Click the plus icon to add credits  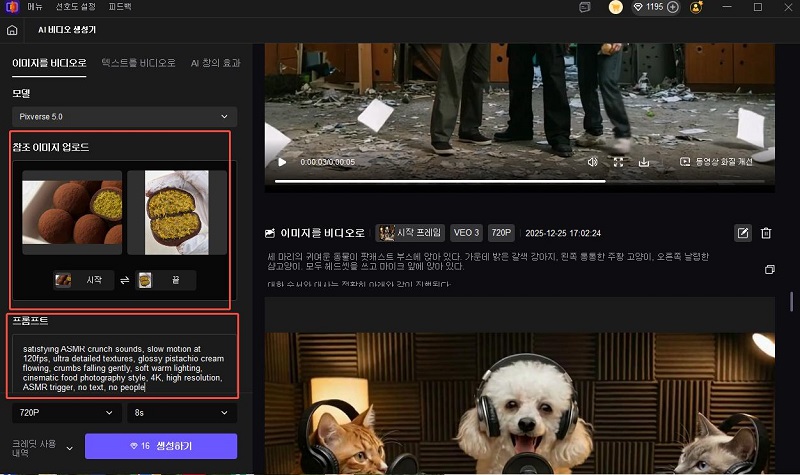pos(673,7)
